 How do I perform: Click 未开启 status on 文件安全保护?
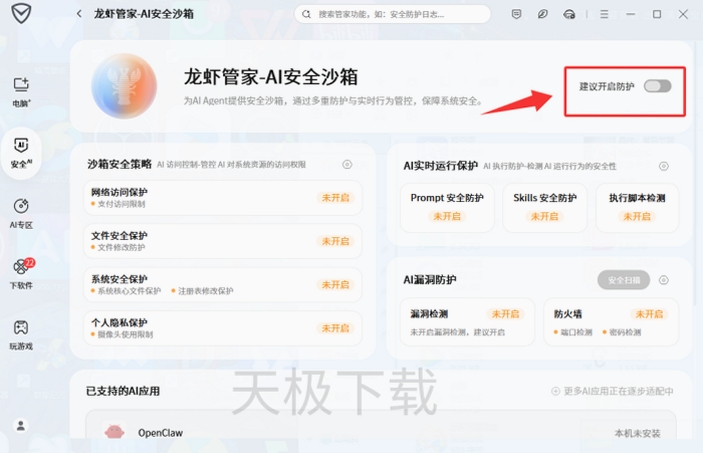tap(335, 241)
